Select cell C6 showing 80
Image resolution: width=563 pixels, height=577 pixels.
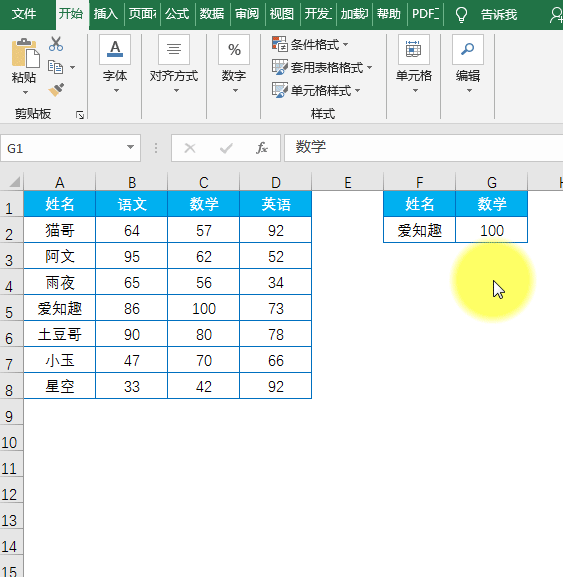coord(203,334)
